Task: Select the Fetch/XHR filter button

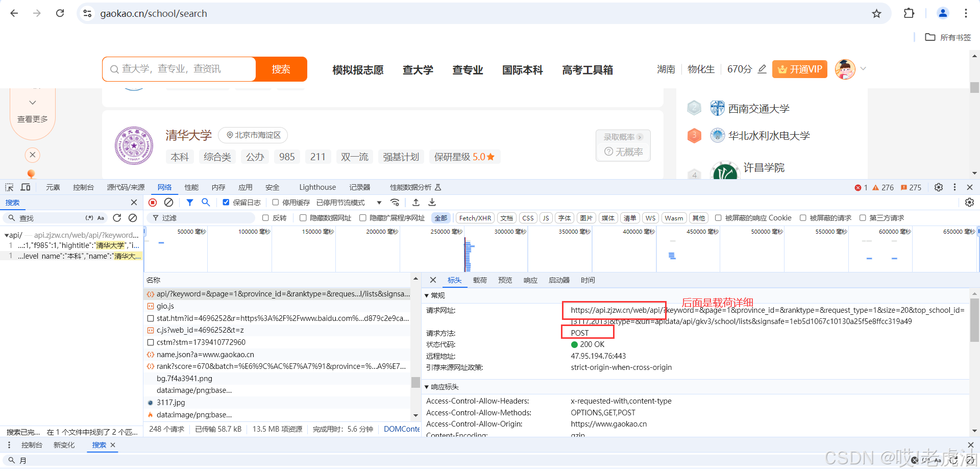Action: click(x=475, y=218)
